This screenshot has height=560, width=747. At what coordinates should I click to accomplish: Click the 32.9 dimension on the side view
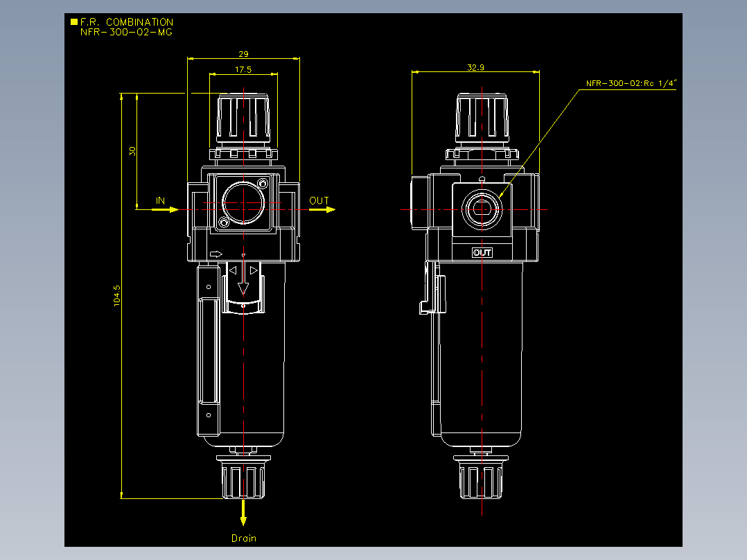click(x=475, y=67)
